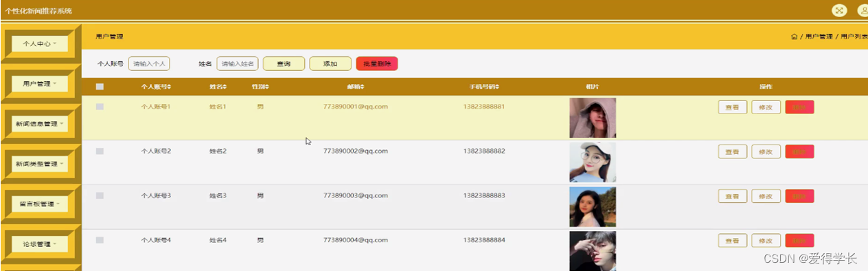
Task: Select phone number 13823888882 cell
Action: pyautogui.click(x=484, y=151)
